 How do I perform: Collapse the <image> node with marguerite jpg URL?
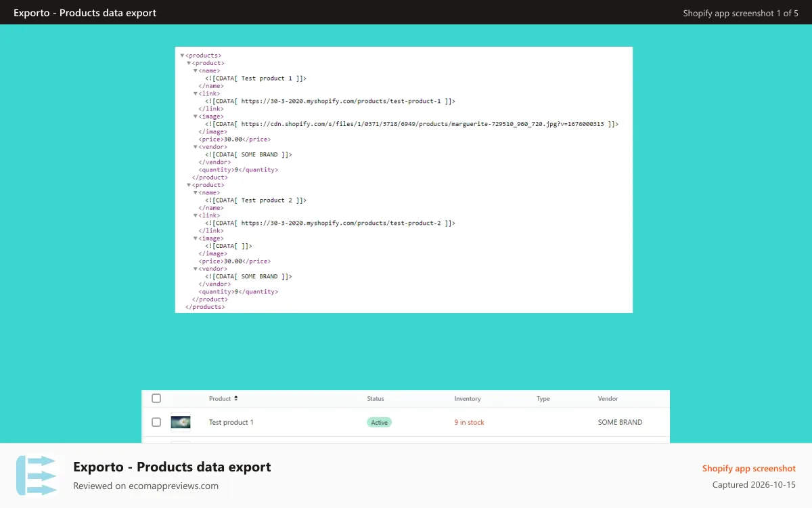(x=196, y=117)
